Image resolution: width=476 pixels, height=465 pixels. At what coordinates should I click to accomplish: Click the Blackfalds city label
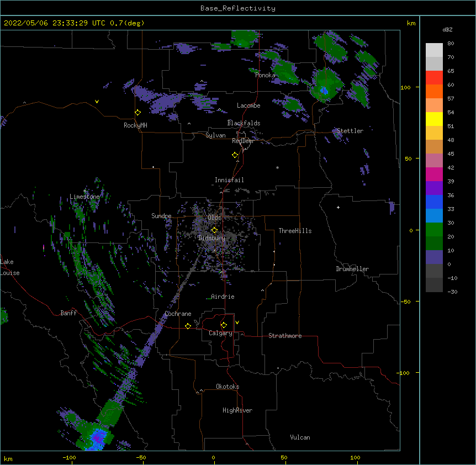[244, 123]
